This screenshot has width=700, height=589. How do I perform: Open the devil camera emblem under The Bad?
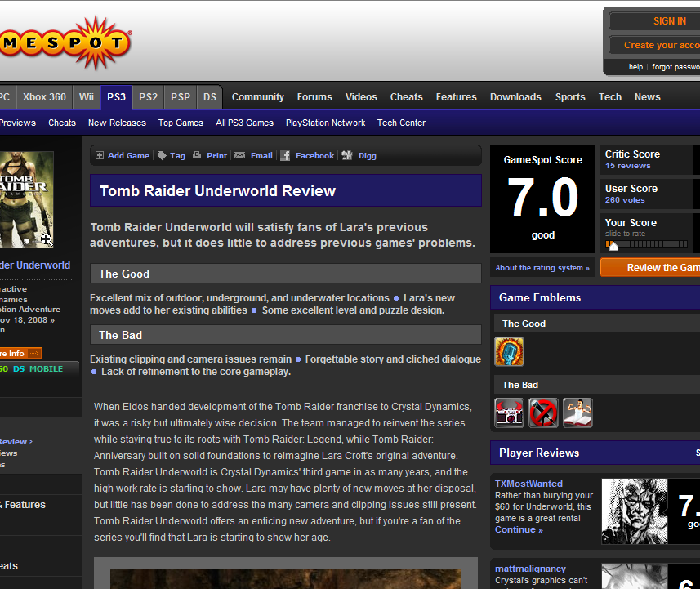point(509,413)
